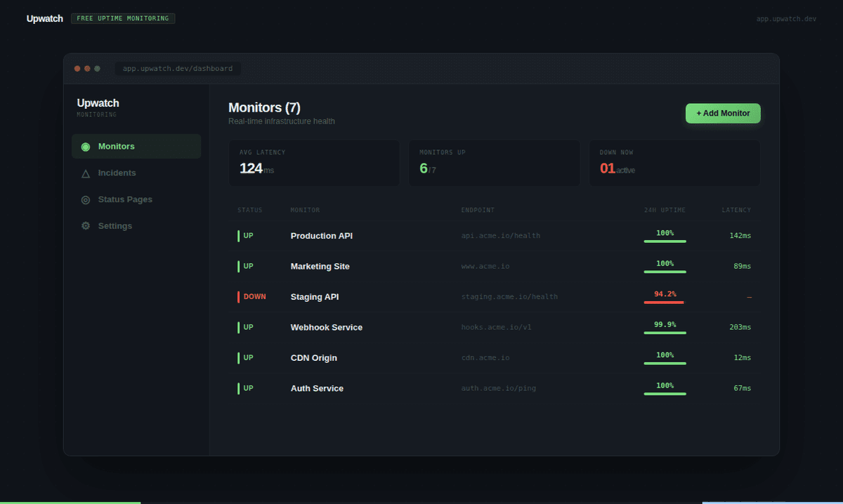843x504 pixels.
Task: Switch to Status Pages
Action: click(x=126, y=199)
